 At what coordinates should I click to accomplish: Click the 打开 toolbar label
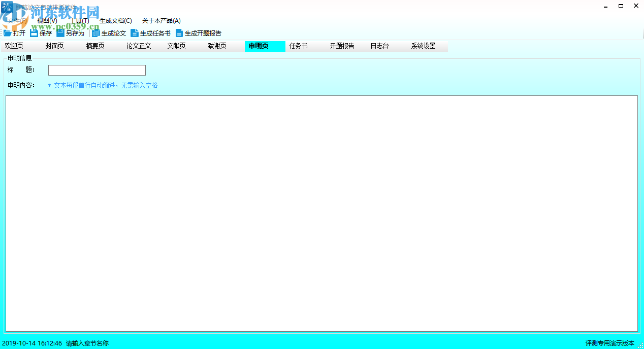click(x=19, y=33)
